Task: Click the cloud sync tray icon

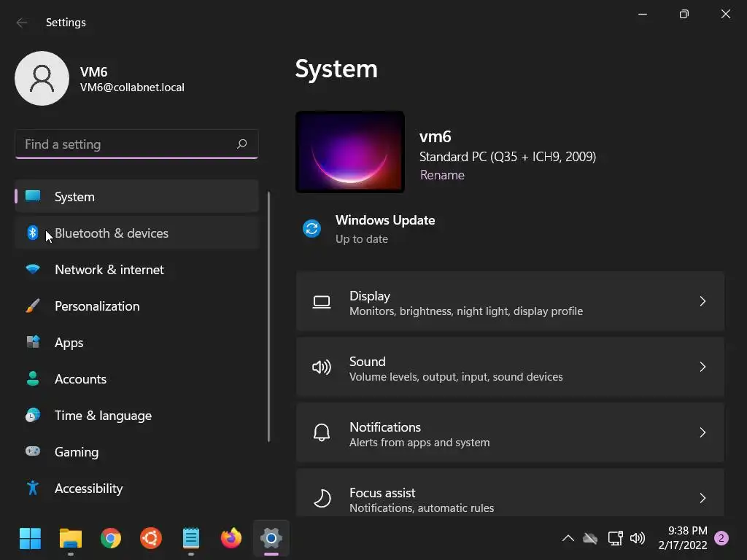Action: (590, 539)
